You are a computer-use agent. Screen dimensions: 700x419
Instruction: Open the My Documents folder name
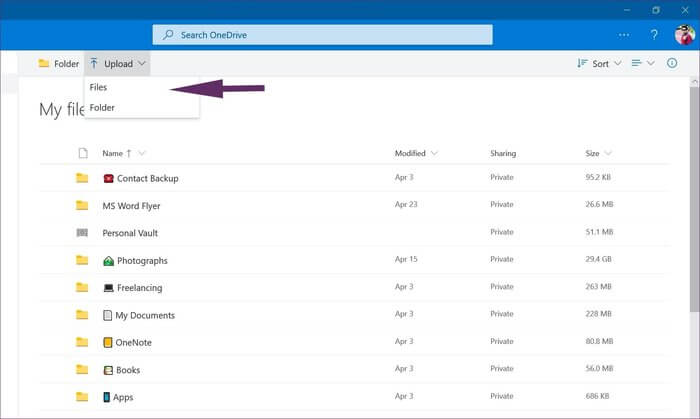(x=145, y=315)
